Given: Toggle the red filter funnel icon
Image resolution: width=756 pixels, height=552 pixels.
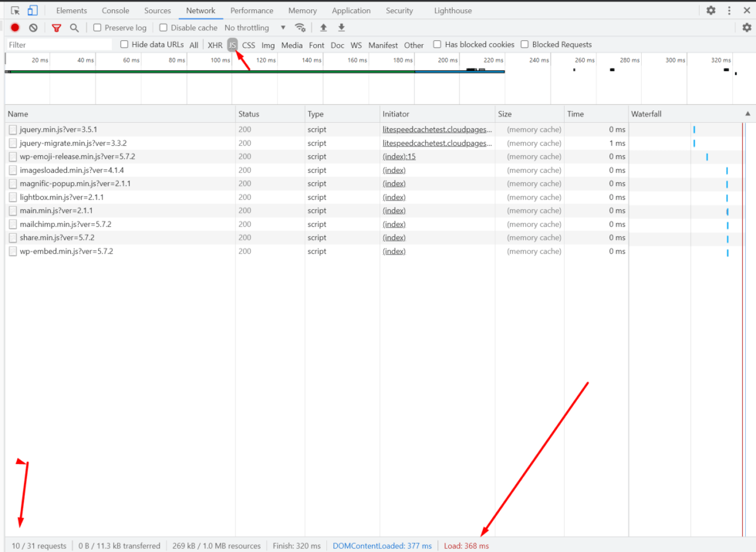Looking at the screenshot, I should [x=56, y=28].
